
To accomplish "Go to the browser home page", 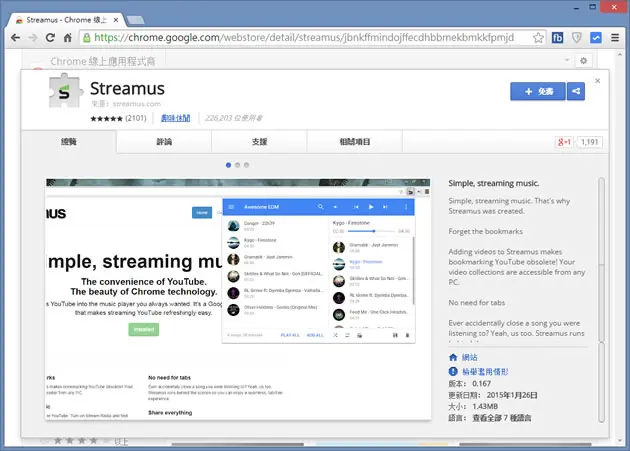I will tap(68, 38).
